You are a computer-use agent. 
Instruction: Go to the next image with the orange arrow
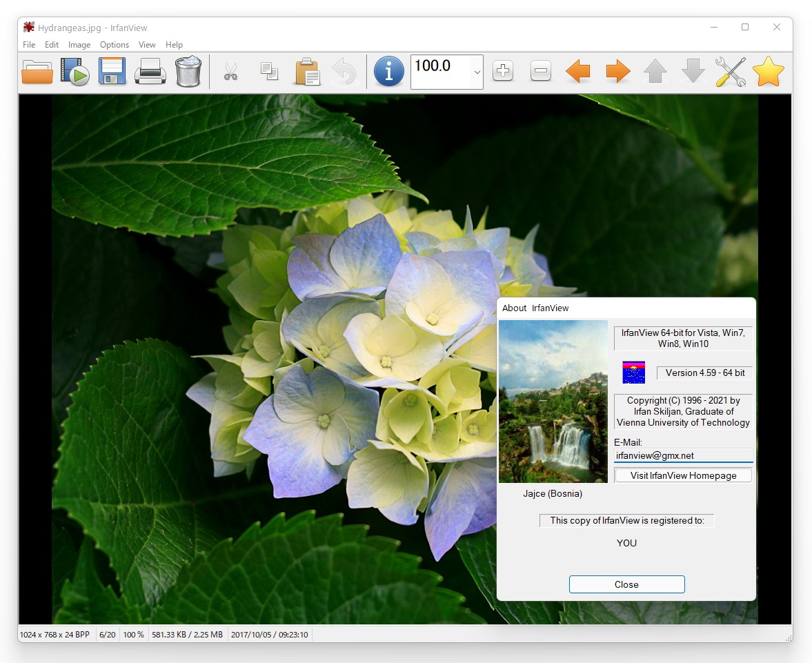[x=617, y=71]
